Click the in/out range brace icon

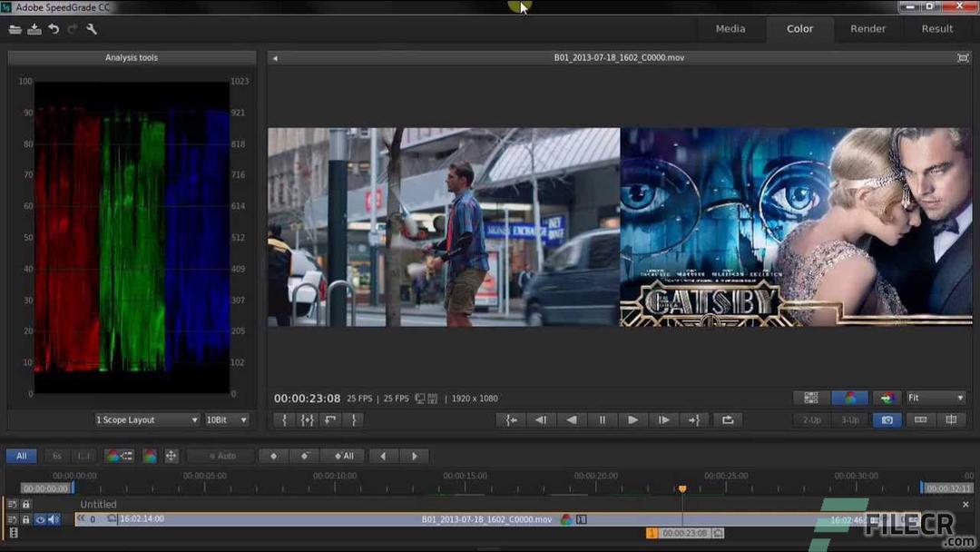(x=308, y=420)
